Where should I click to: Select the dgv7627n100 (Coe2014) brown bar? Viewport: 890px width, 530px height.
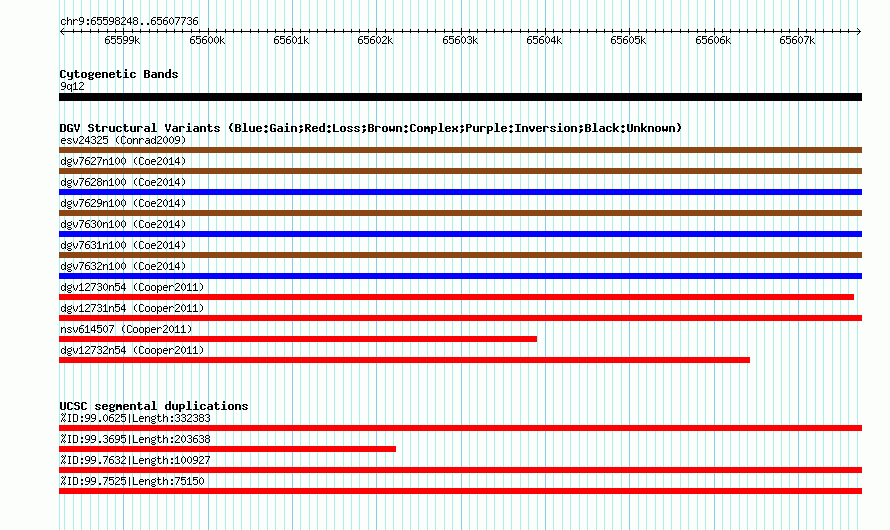click(460, 171)
